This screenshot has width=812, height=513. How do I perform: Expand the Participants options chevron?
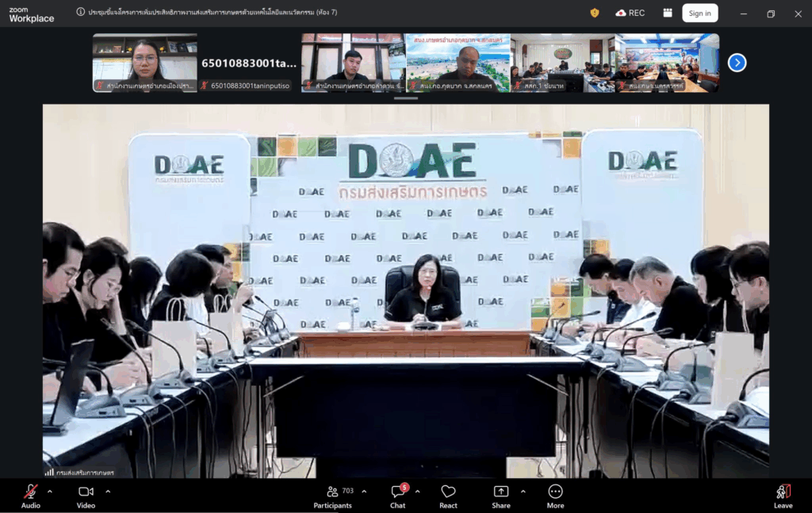tap(364, 492)
